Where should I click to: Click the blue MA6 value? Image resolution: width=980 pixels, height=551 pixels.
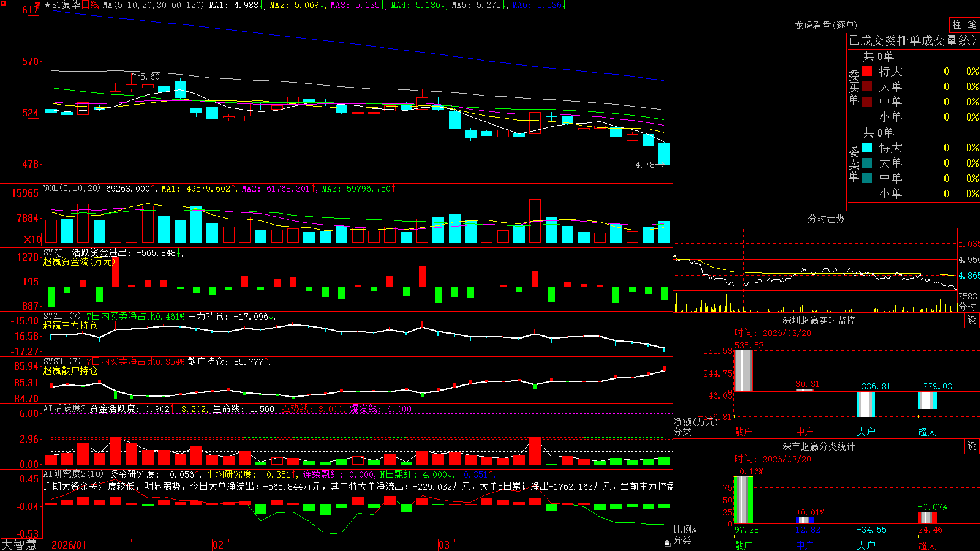point(540,5)
